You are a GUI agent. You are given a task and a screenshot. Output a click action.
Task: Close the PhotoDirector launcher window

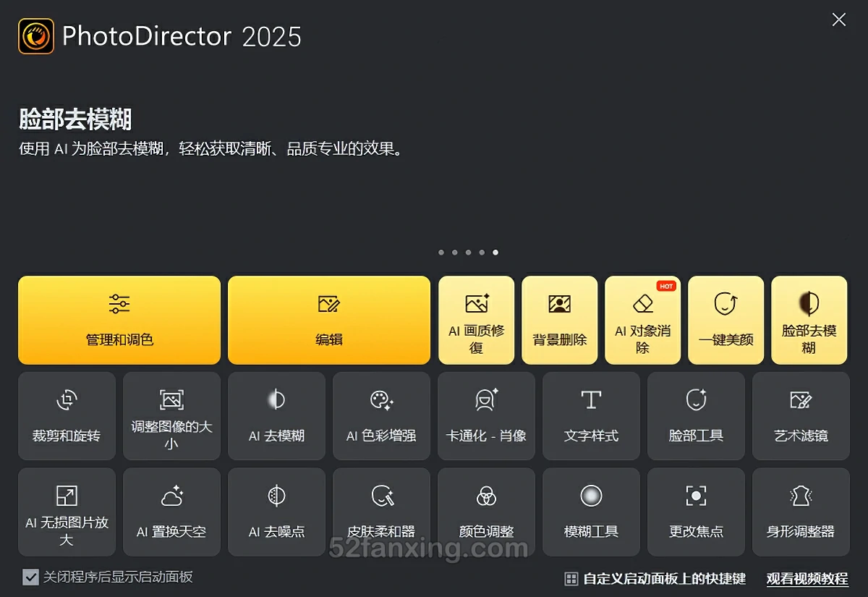tap(839, 20)
